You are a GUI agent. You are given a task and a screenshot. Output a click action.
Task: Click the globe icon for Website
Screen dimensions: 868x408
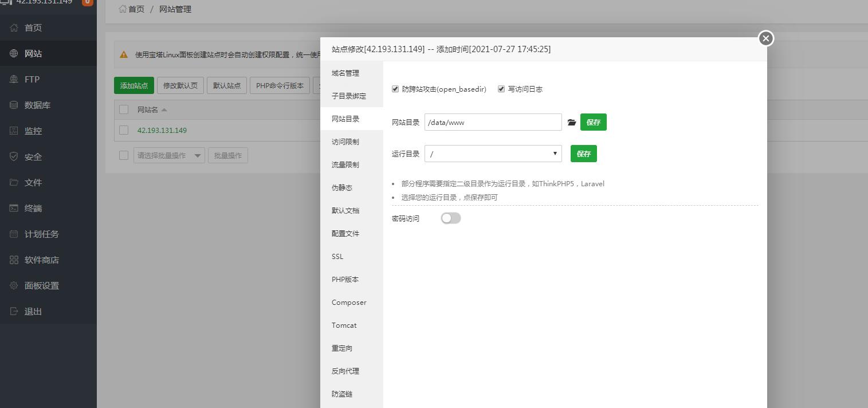(x=14, y=53)
